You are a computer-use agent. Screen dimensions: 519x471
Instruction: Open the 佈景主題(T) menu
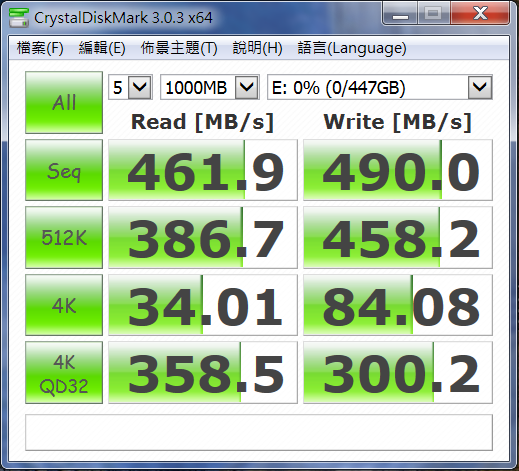tap(179, 48)
